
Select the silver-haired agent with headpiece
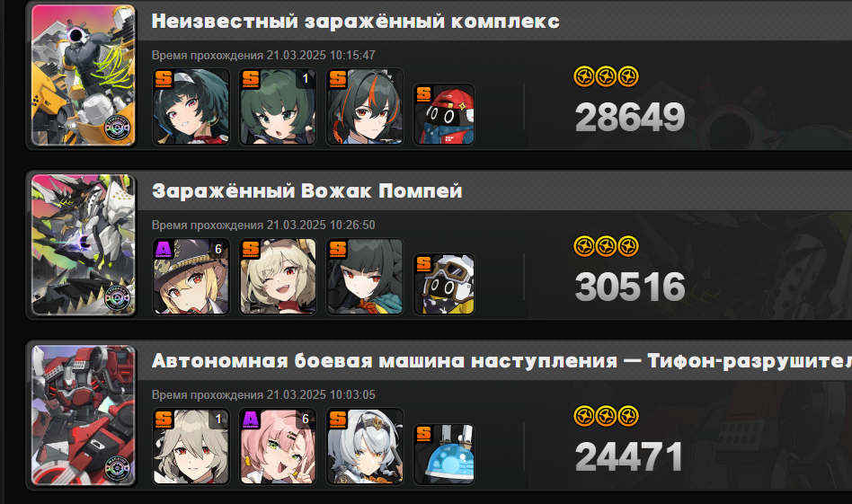click(x=365, y=447)
